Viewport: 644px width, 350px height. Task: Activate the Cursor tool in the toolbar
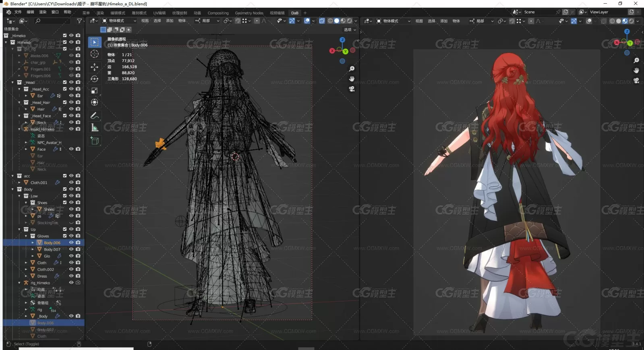[x=95, y=54]
